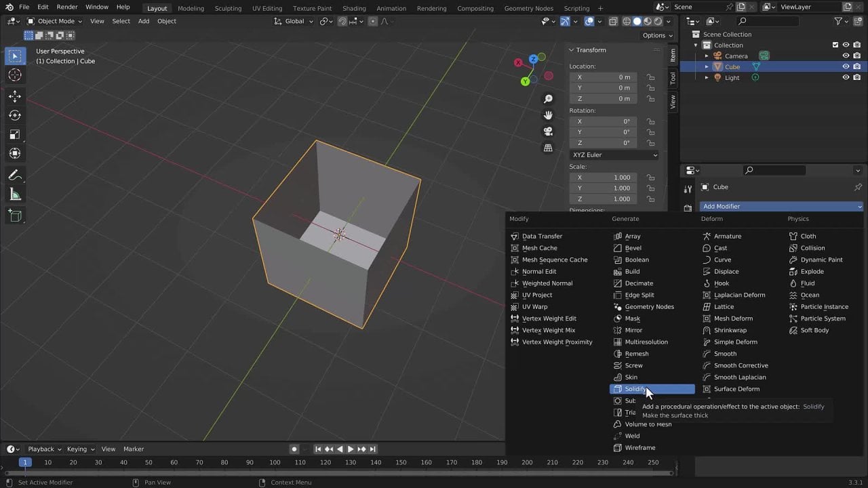The image size is (868, 488).
Task: Click the Add Modifier button
Action: coord(781,206)
